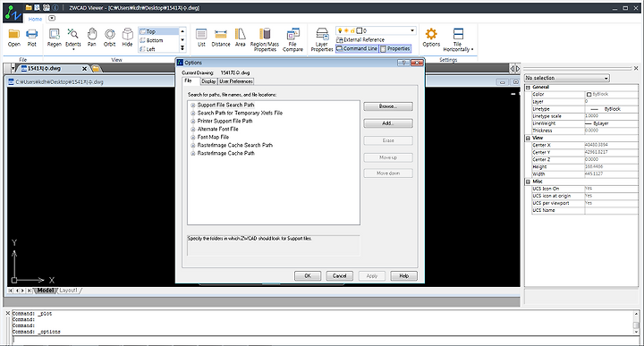
Task: Expand Font Map File node
Action: tap(192, 137)
